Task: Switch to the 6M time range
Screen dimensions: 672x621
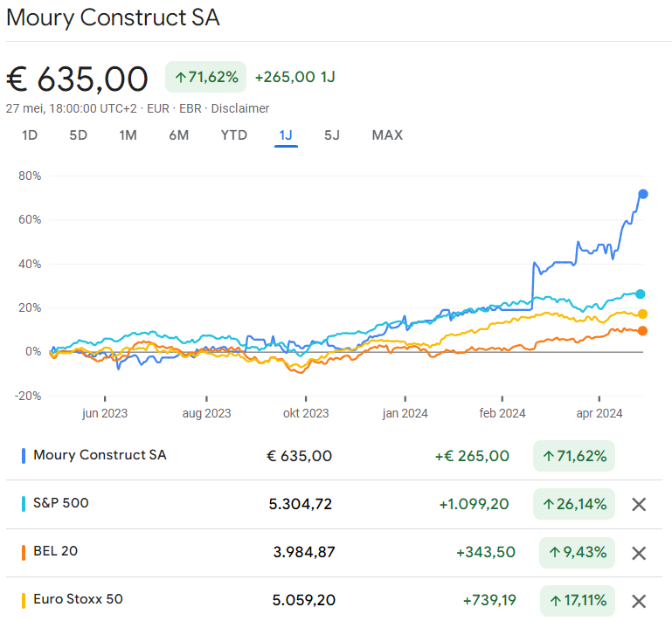Action: point(179,135)
